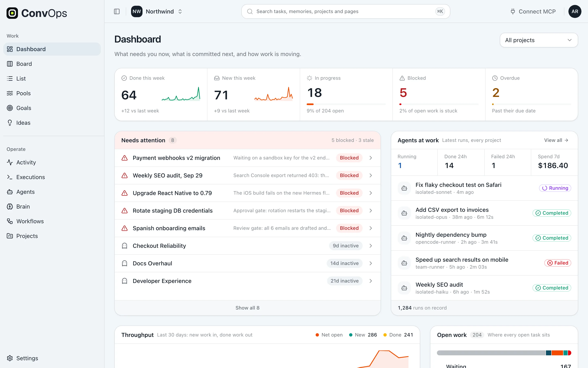The height and width of the screenshot is (368, 588).
Task: Open Nightly dependency bump run
Action: [484, 238]
